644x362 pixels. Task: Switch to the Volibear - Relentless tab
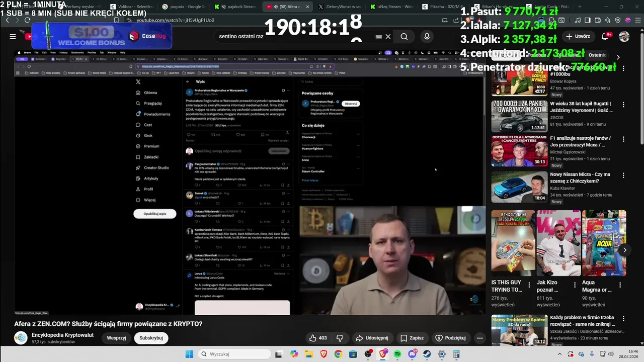(x=132, y=7)
